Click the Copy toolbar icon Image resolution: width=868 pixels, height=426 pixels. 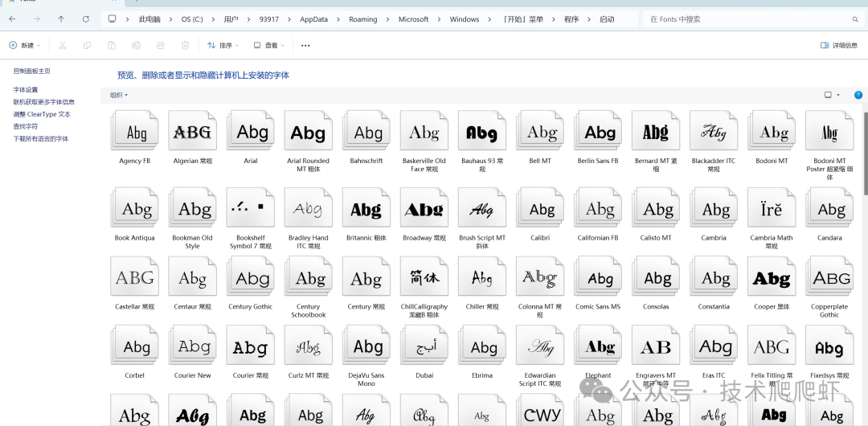pos(87,46)
